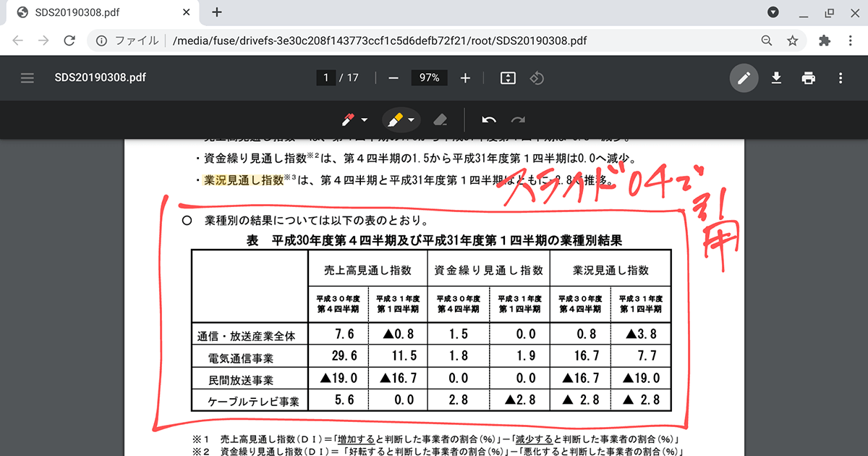
Task: Click the page number input field
Action: (325, 77)
